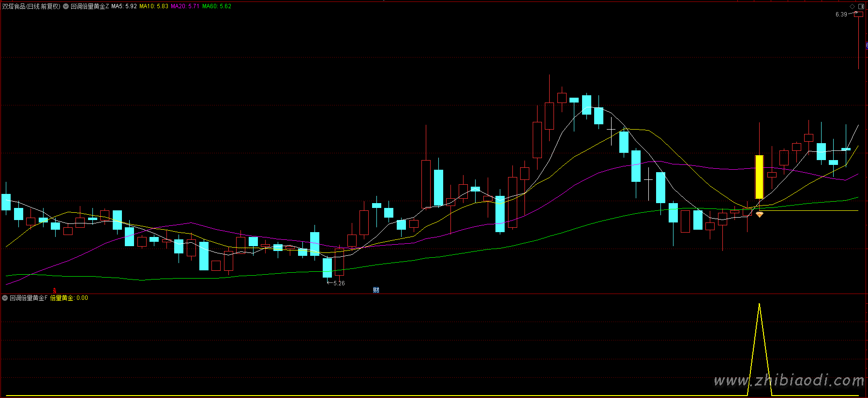Screen dimensions: 868x398
Task: Click the MA60 green indicator label
Action: pyautogui.click(x=216, y=6)
